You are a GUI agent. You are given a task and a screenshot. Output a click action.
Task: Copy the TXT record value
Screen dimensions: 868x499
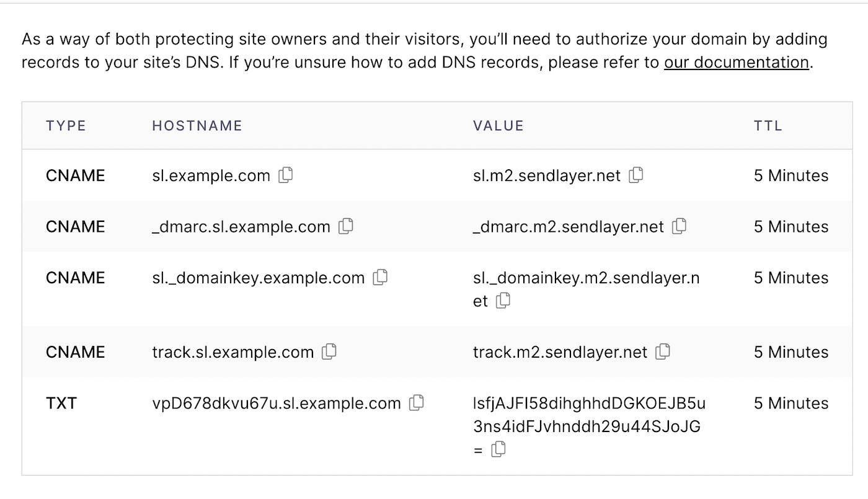click(498, 449)
